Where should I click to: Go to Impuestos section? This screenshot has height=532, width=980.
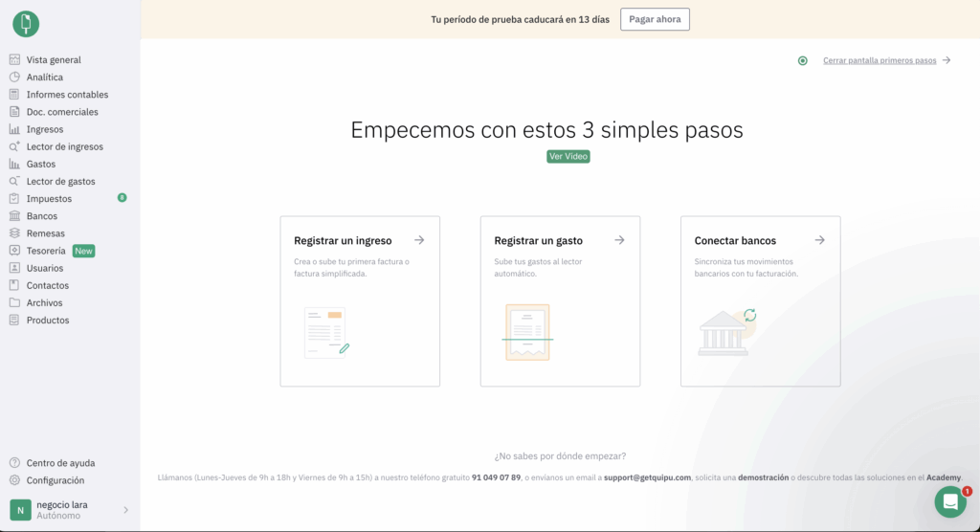click(x=49, y=199)
